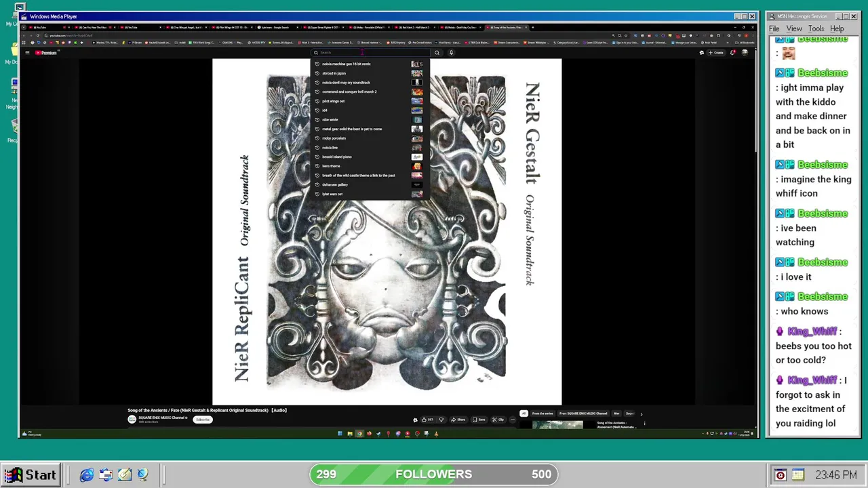Click the voice search microphone icon
The height and width of the screenshot is (488, 868).
tap(451, 52)
